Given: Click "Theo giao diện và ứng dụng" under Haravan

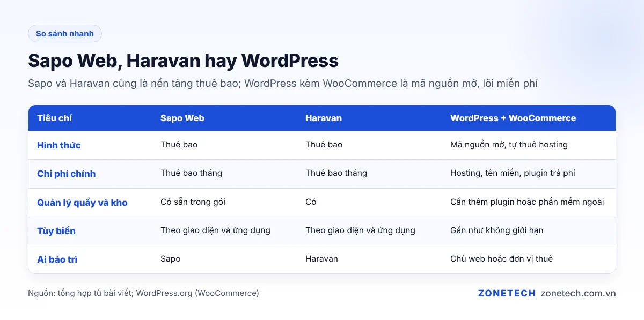Looking at the screenshot, I should pyautogui.click(x=360, y=230).
